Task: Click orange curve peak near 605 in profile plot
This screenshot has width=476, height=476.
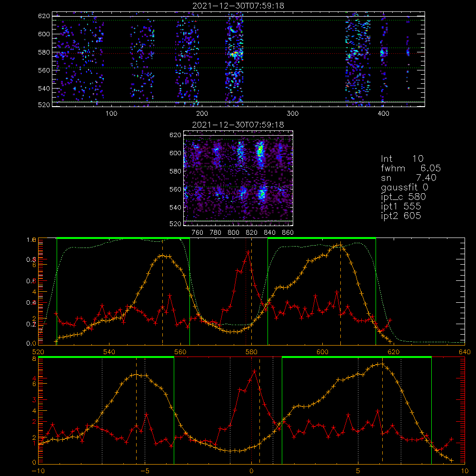Action: (x=340, y=245)
